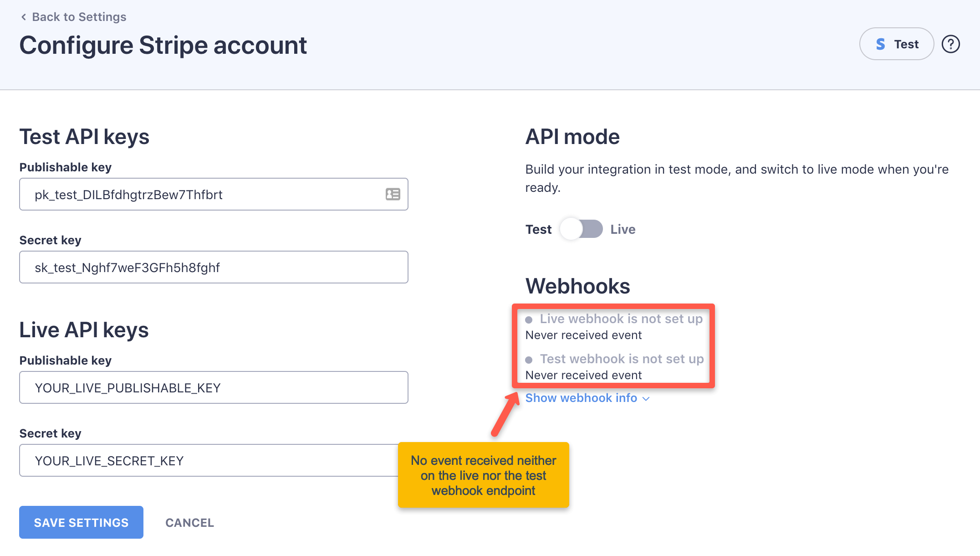Click the Test webhook status dot
This screenshot has height=556, width=980.
[529, 360]
